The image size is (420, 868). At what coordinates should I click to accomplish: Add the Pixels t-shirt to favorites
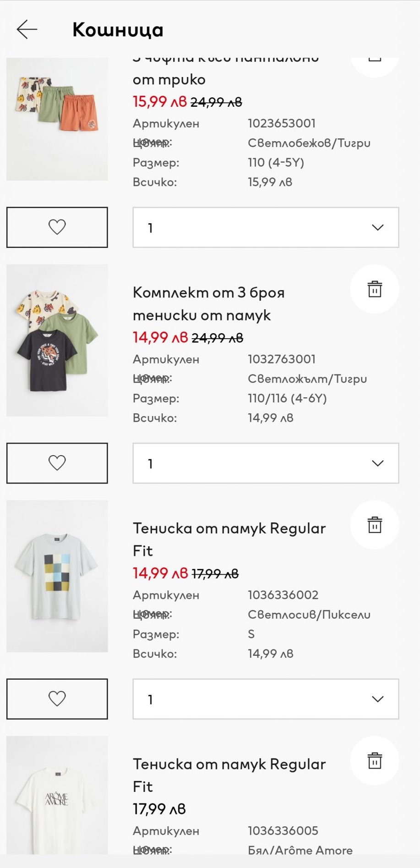click(57, 699)
